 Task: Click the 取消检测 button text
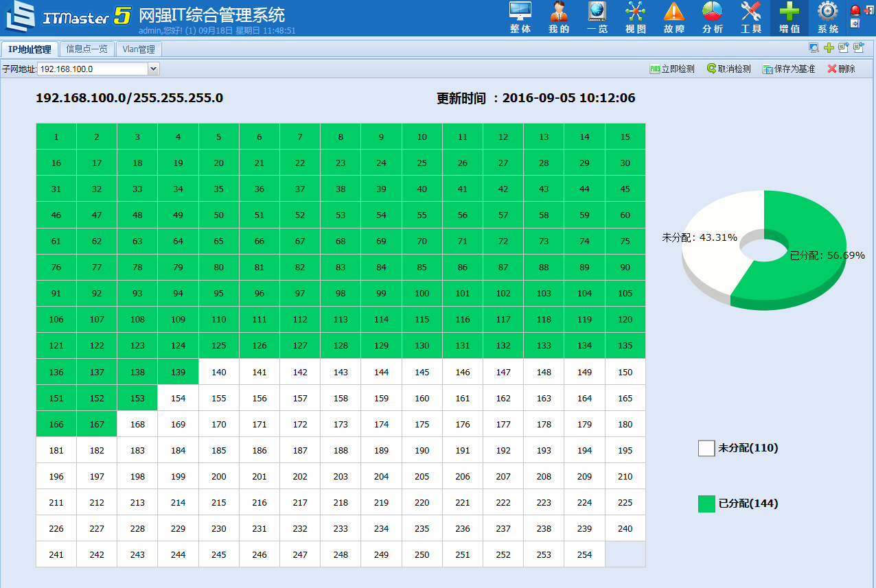pyautogui.click(x=734, y=69)
